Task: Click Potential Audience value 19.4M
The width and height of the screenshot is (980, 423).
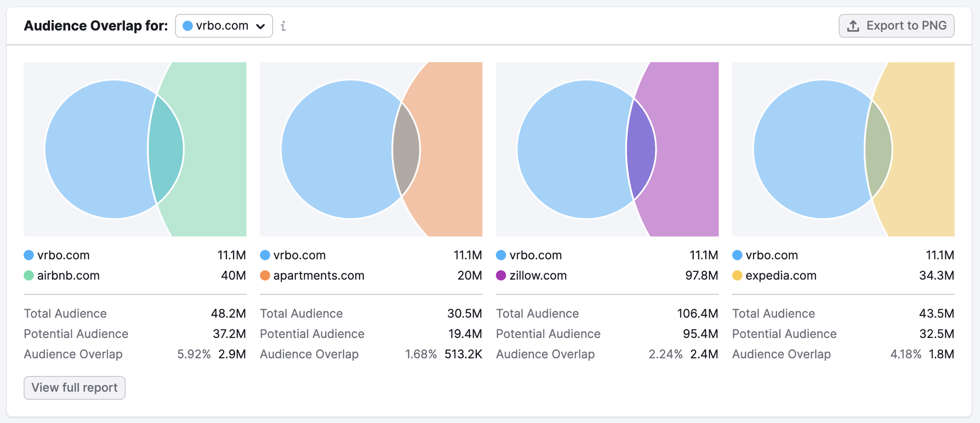Action: point(465,334)
